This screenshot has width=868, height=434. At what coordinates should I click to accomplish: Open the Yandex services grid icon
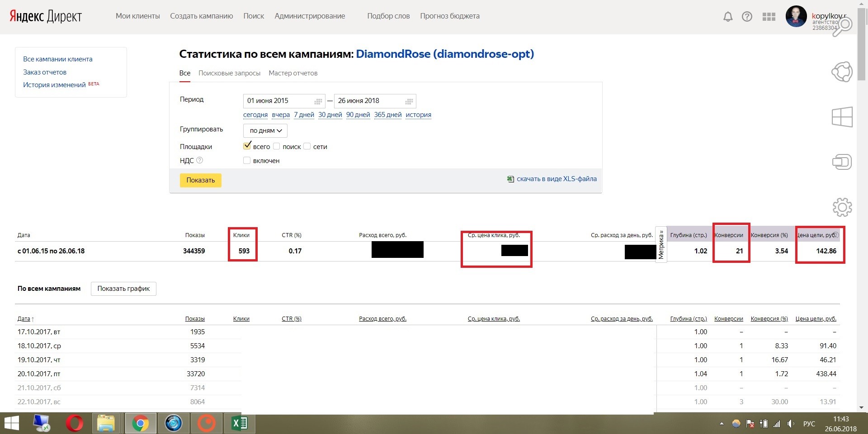[x=769, y=17]
